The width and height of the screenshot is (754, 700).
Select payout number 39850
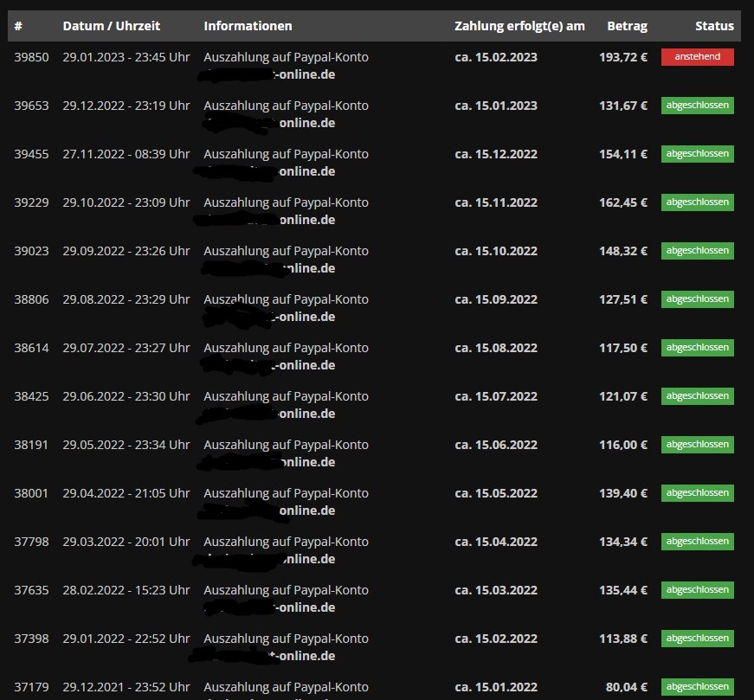31,57
